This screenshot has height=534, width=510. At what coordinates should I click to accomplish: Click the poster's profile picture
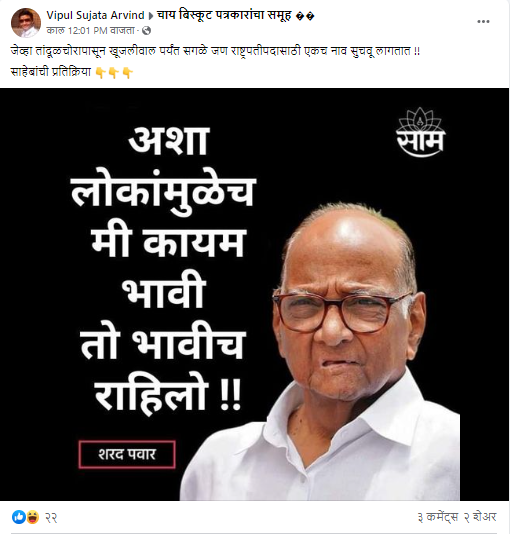(26, 23)
